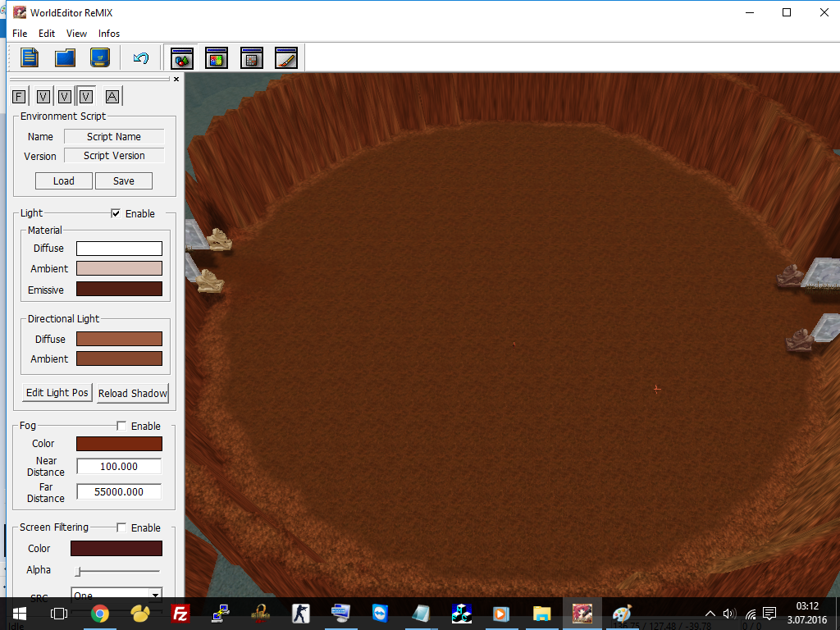The image size is (840, 630).
Task: Pick the Directional Light Ambient color
Action: (x=119, y=358)
